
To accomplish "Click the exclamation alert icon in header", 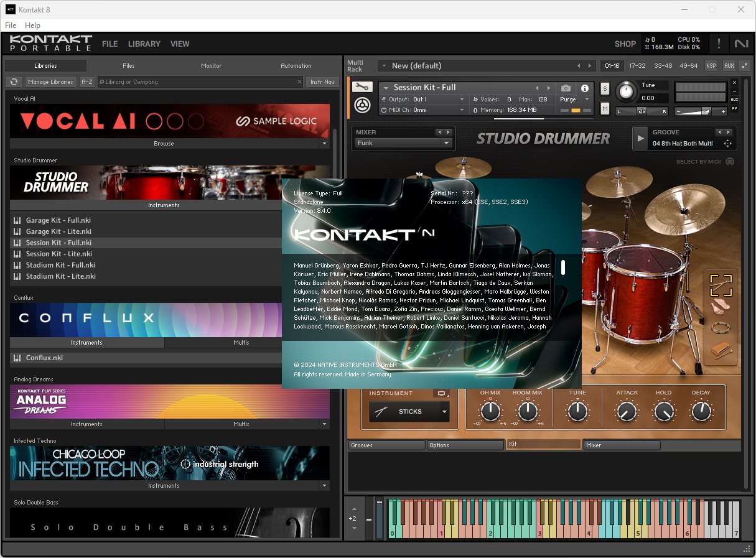I will click(x=719, y=44).
